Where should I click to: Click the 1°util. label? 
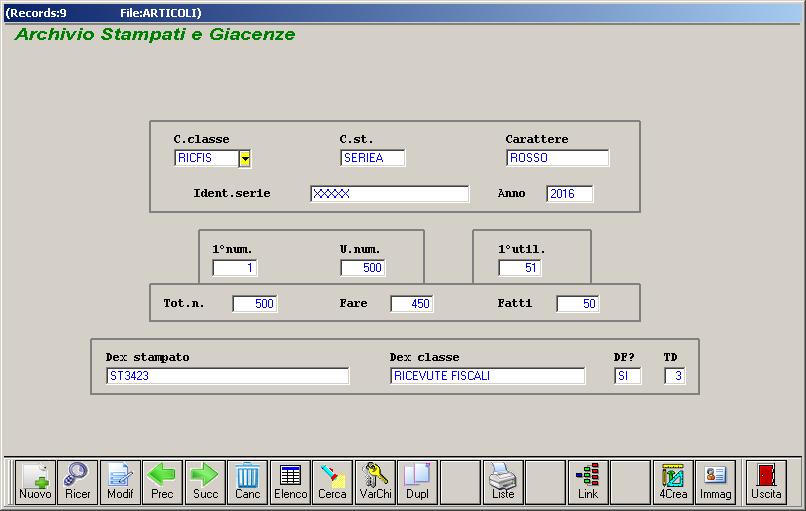(x=522, y=249)
